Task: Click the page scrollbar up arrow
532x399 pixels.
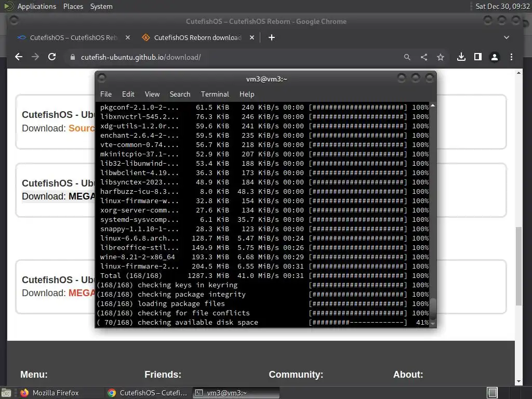Action: 518,73
